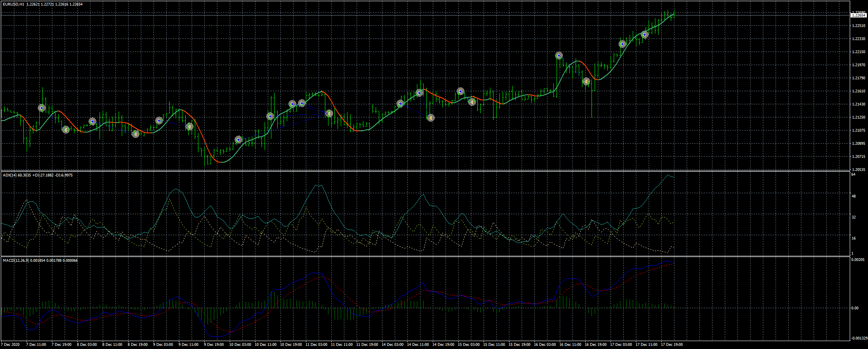Click the 17 Dec 19:00 time axis label
The height and width of the screenshot is (349, 868).
pyautogui.click(x=672, y=345)
